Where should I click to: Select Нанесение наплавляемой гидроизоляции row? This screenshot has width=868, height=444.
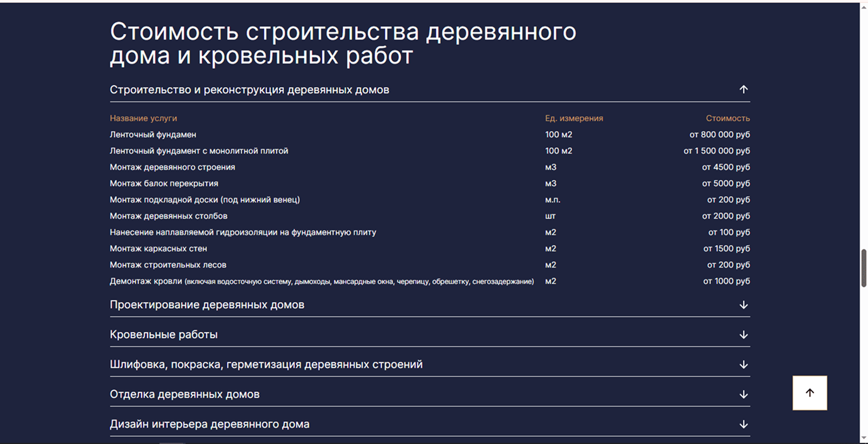430,232
